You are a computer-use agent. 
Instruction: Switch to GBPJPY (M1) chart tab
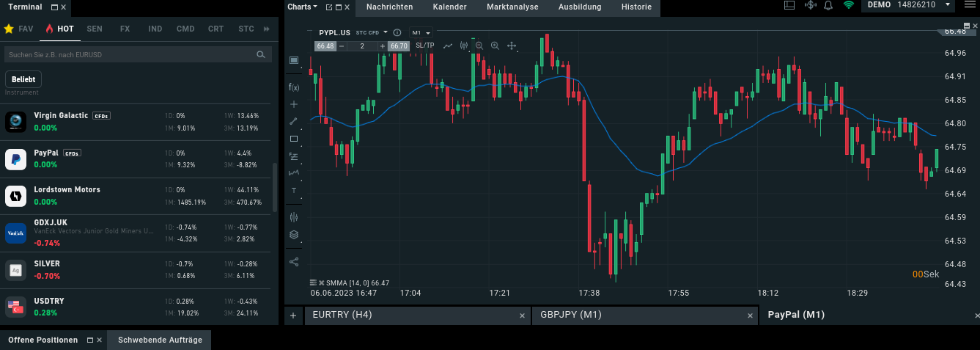[x=645, y=316]
